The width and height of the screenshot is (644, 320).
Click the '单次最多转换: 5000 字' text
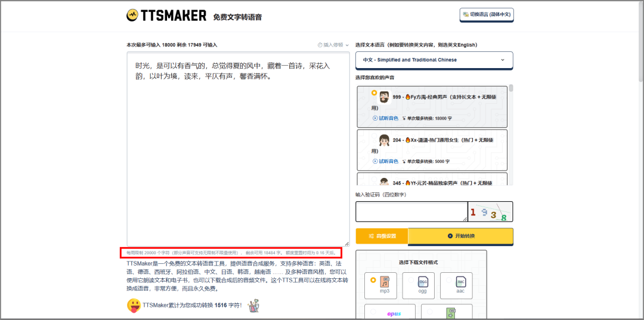[x=428, y=161]
